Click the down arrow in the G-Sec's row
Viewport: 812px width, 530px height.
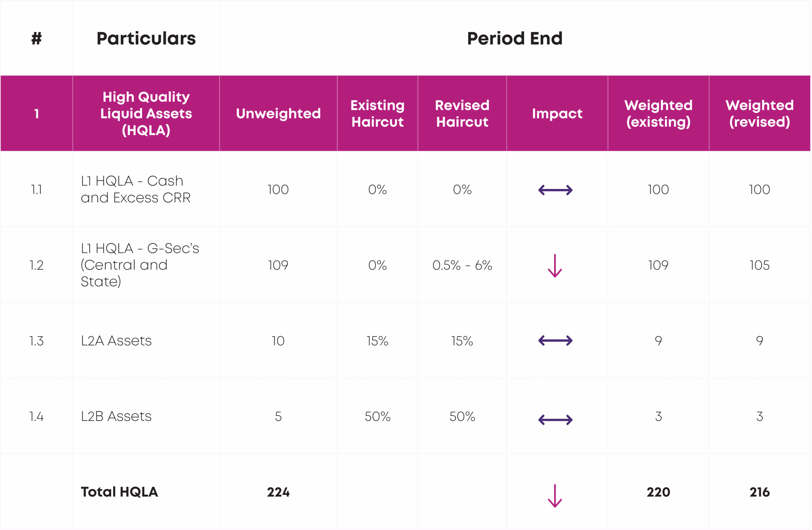click(x=555, y=266)
